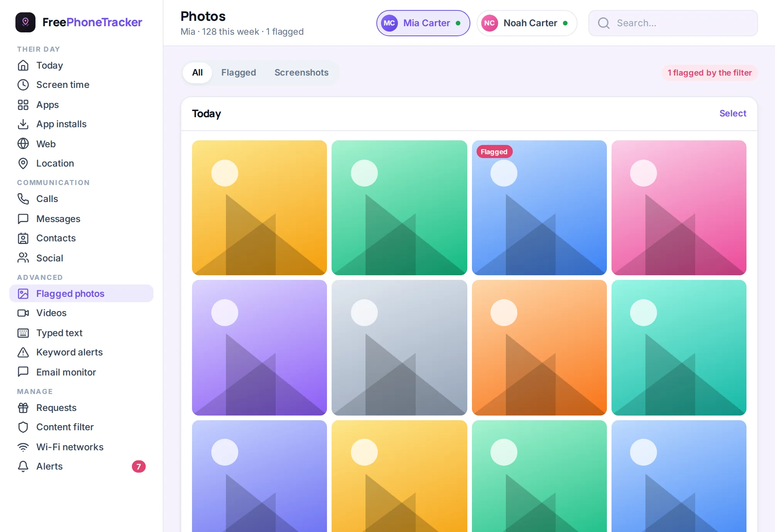Open the pink photo thumbnail
Viewport: 775px width, 532px height.
679,208
